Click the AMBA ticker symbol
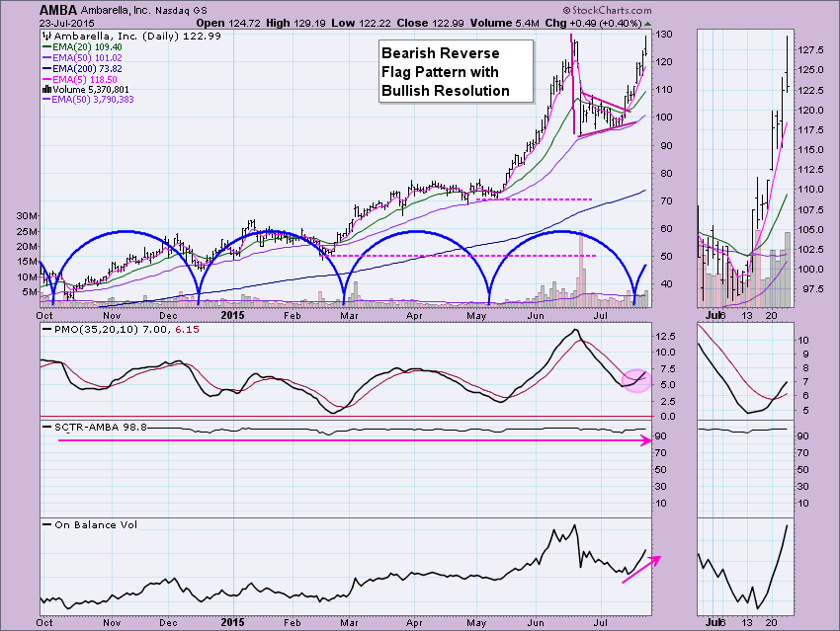Image resolution: width=840 pixels, height=631 pixels. [x=58, y=10]
